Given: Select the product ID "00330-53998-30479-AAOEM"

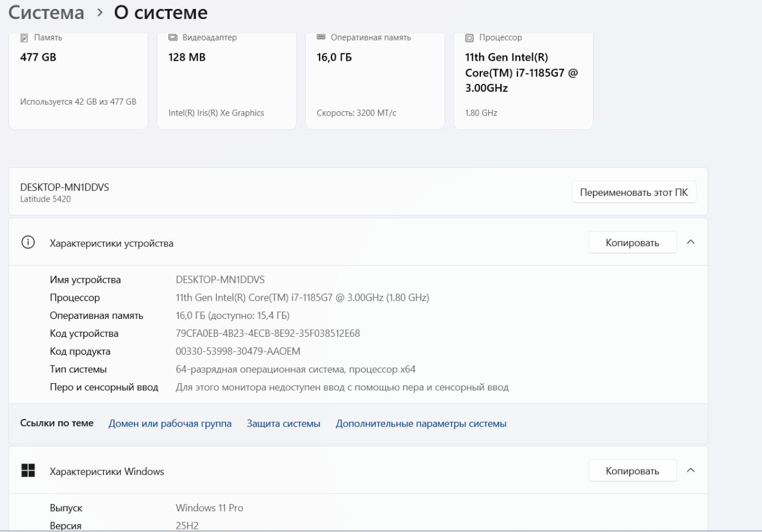Looking at the screenshot, I should click(238, 351).
